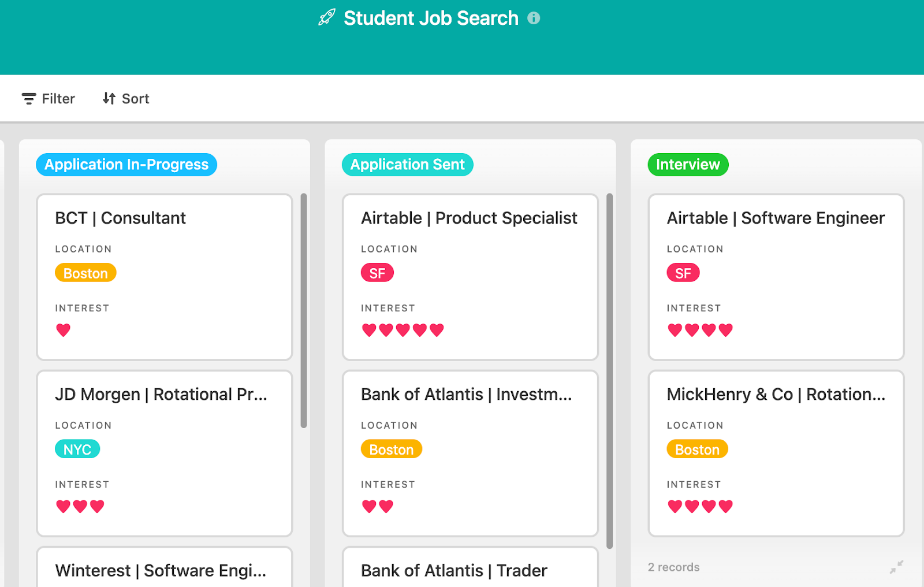
Task: Open the Airtable Software Engineer card
Action: [776, 277]
